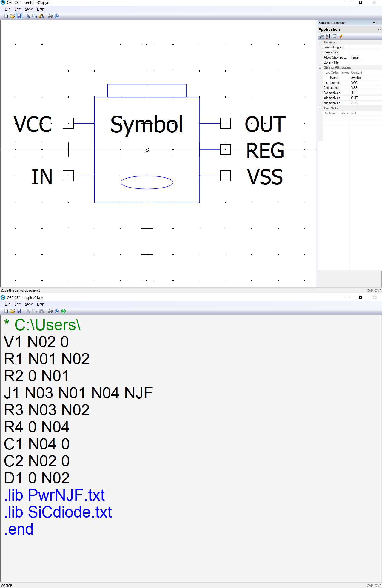Image resolution: width=382 pixels, height=588 pixels.
Task: Click the 'V1 N02 0' netlist line
Action: (36, 342)
